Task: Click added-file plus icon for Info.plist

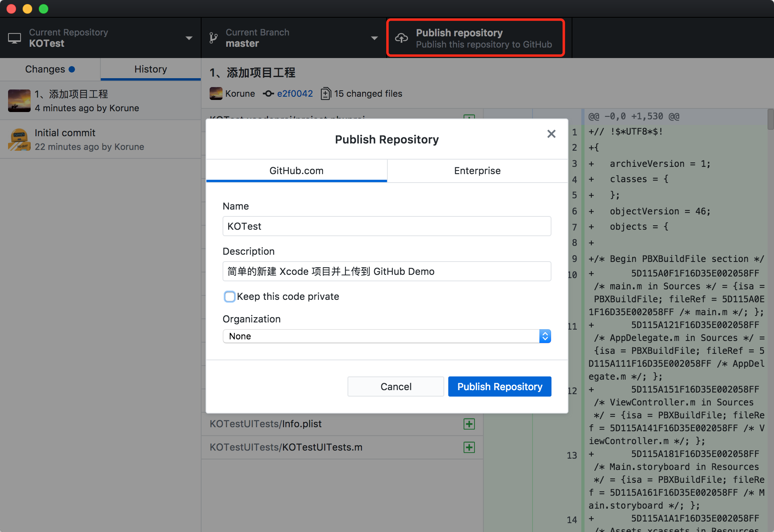Action: [469, 424]
